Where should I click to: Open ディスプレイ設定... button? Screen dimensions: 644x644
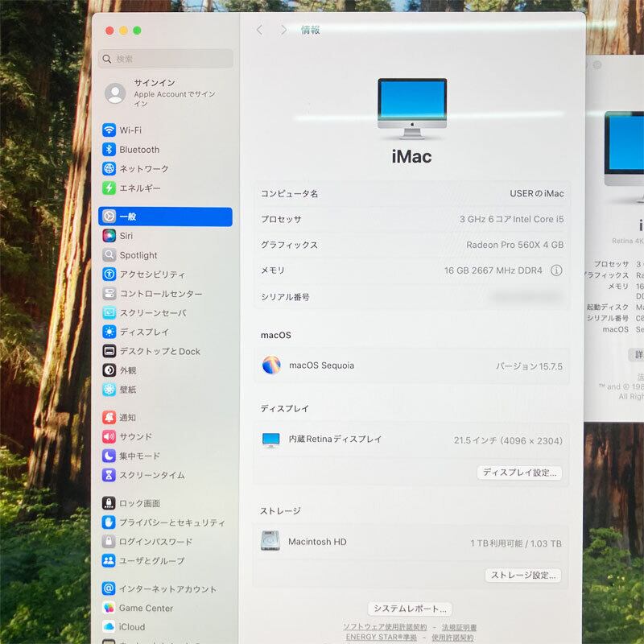point(519,473)
